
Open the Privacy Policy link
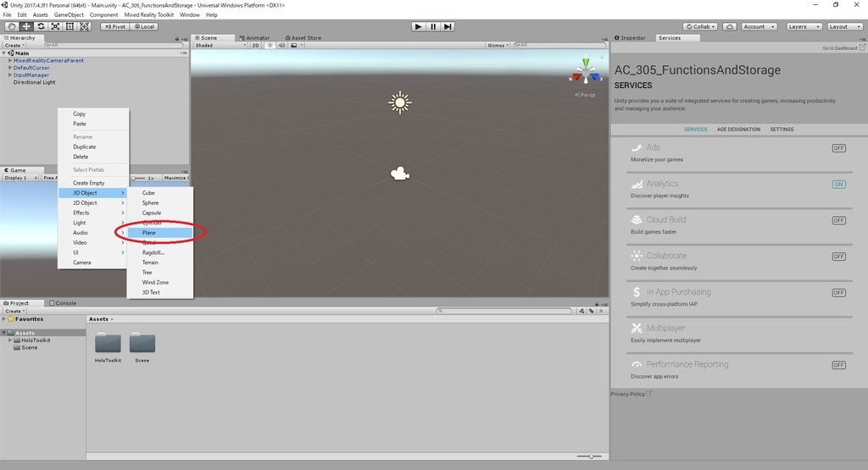point(631,395)
